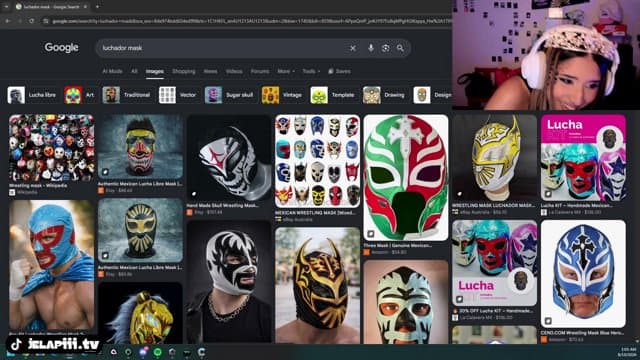This screenshot has height=360, width=640.
Task: Filter by Drawing chip
Action: [384, 95]
